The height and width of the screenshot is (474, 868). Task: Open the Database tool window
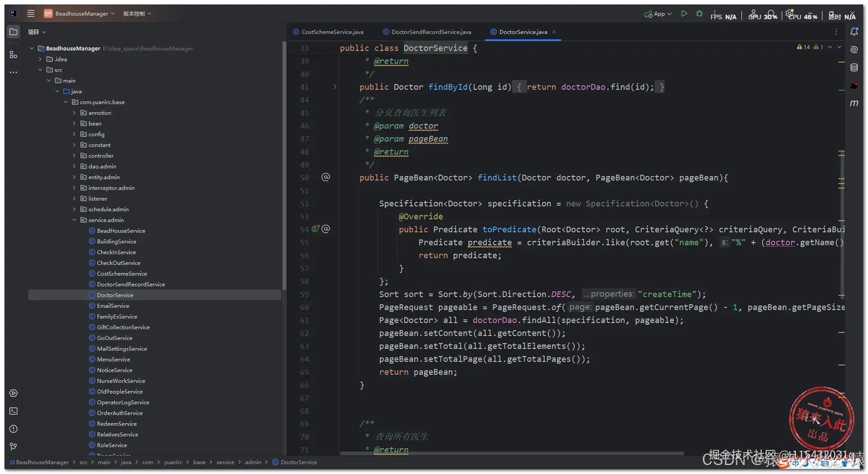[x=854, y=67]
